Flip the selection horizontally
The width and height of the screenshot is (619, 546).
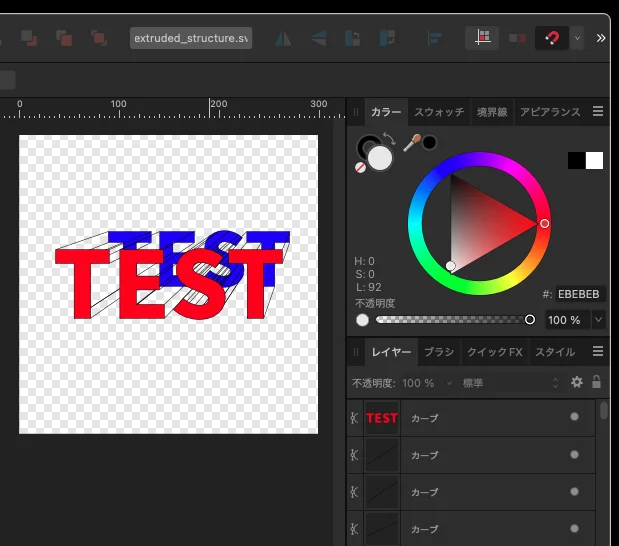[x=283, y=38]
